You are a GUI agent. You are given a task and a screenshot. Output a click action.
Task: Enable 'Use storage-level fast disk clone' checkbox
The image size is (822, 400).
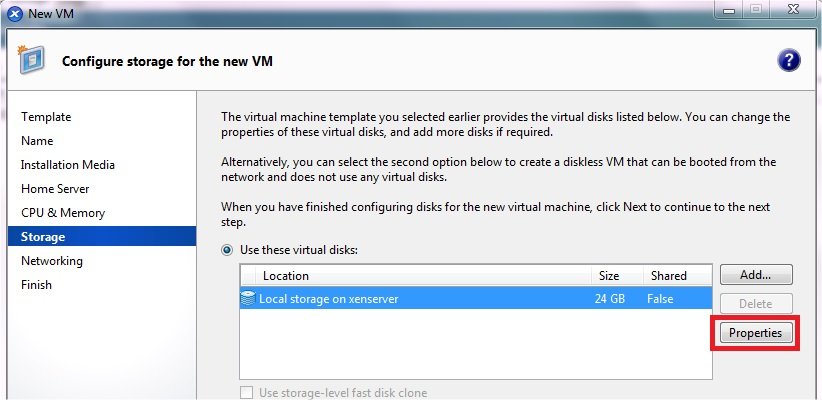[247, 393]
